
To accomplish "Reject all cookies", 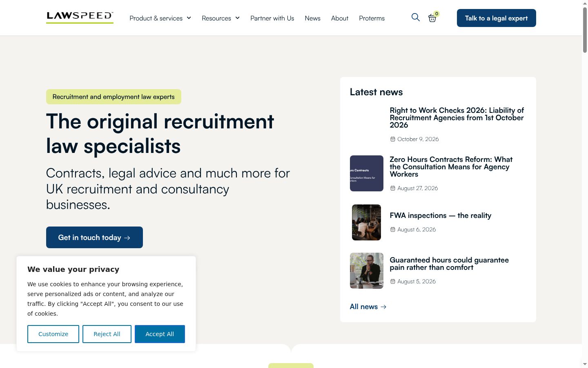I will pyautogui.click(x=107, y=334).
